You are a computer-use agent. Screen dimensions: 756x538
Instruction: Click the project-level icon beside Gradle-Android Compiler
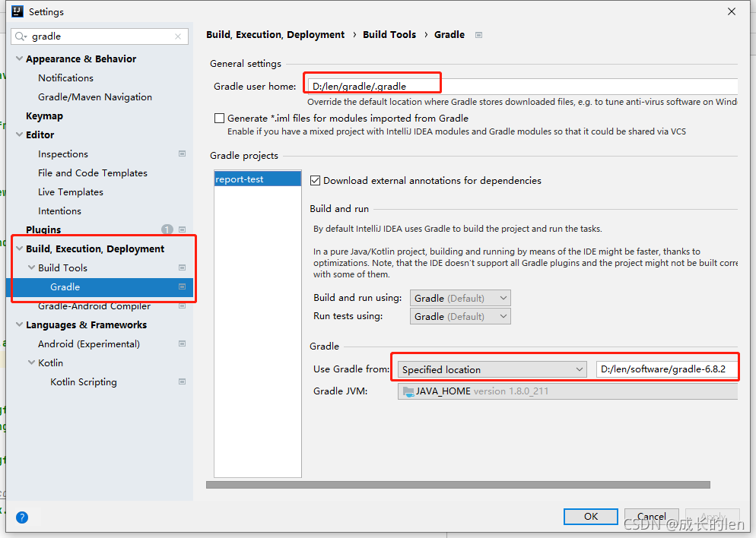click(183, 305)
